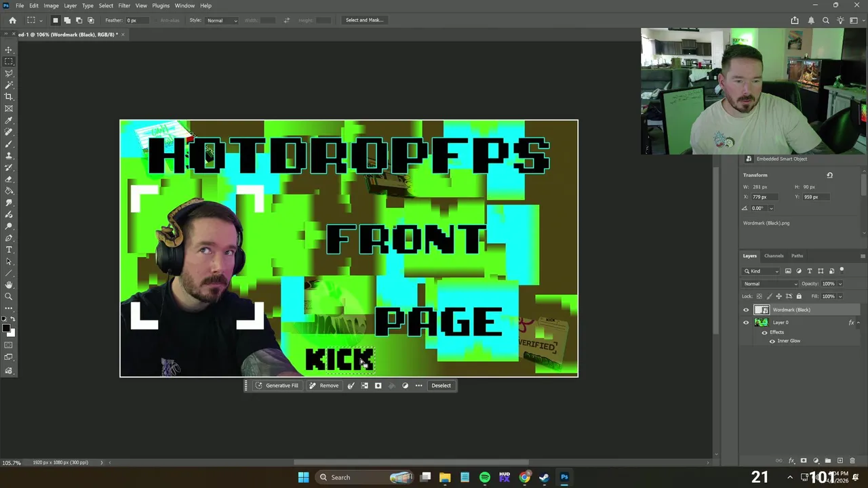Click Select and Mask button
This screenshot has width=868, height=488.
coord(365,20)
